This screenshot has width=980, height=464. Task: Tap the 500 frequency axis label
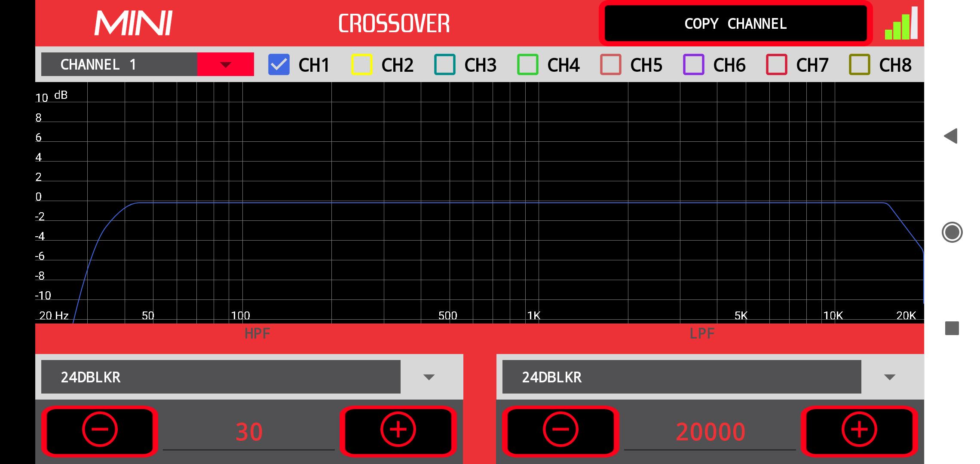tap(447, 316)
